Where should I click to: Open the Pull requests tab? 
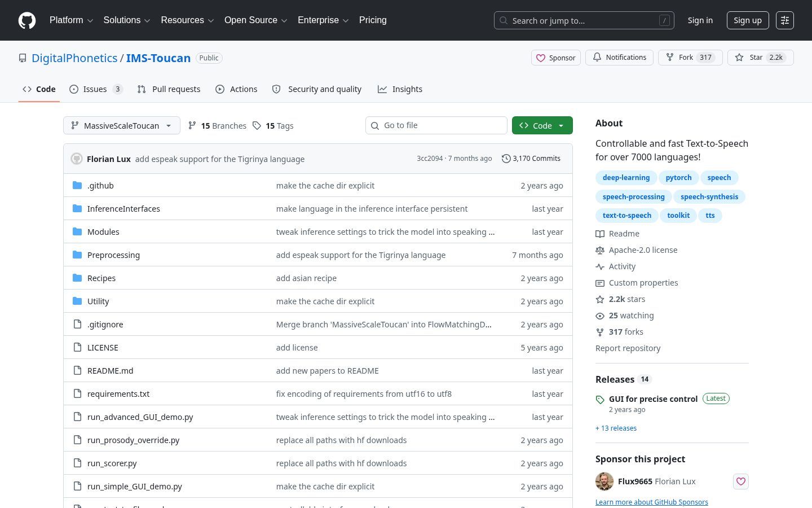(x=169, y=89)
